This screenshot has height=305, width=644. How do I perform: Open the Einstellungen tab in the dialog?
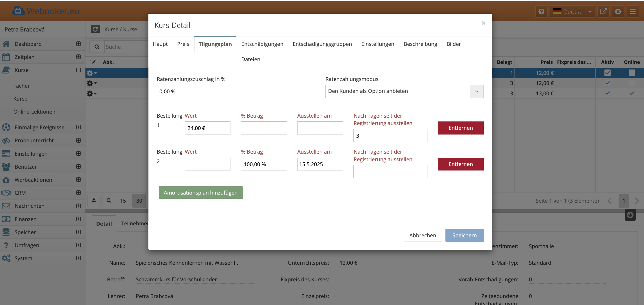(x=378, y=44)
